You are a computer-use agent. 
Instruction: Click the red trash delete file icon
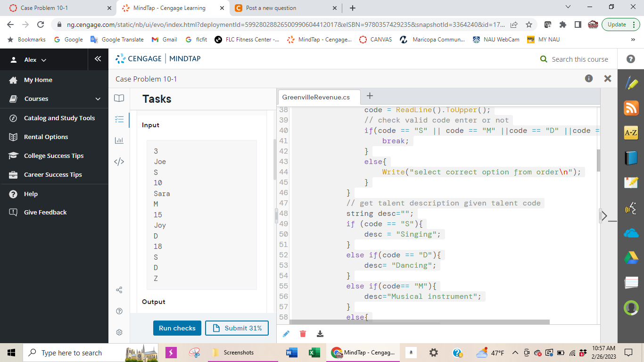[x=303, y=334]
